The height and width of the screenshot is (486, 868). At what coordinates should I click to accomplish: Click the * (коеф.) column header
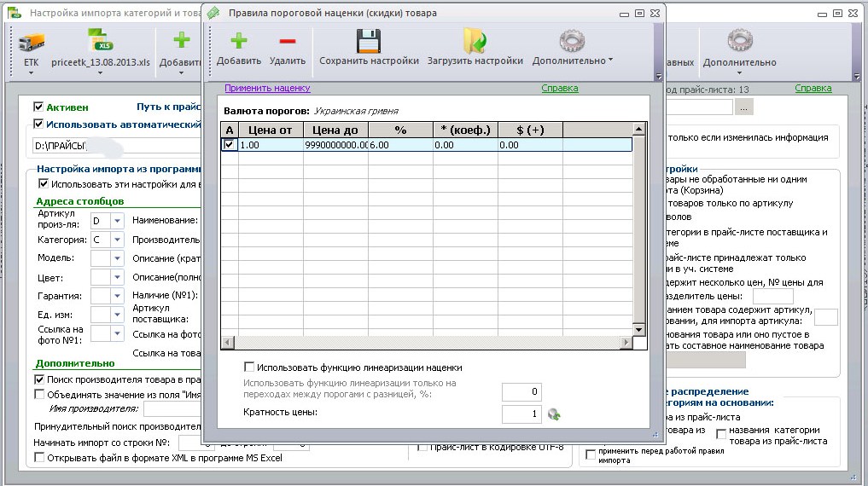465,130
